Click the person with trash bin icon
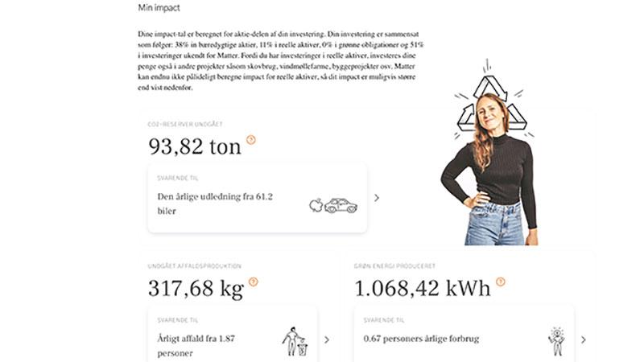The width and height of the screenshot is (644, 362). pos(295,341)
